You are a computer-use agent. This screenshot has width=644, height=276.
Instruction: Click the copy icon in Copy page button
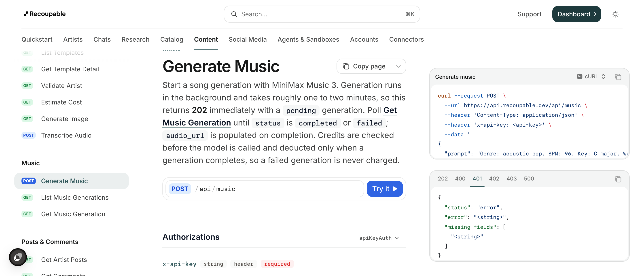(x=346, y=66)
